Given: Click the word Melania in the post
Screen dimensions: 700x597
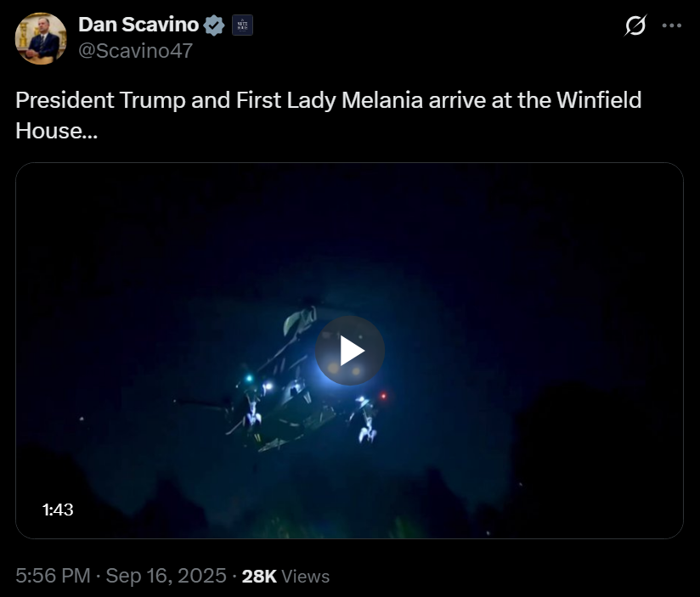Looking at the screenshot, I should [382, 100].
